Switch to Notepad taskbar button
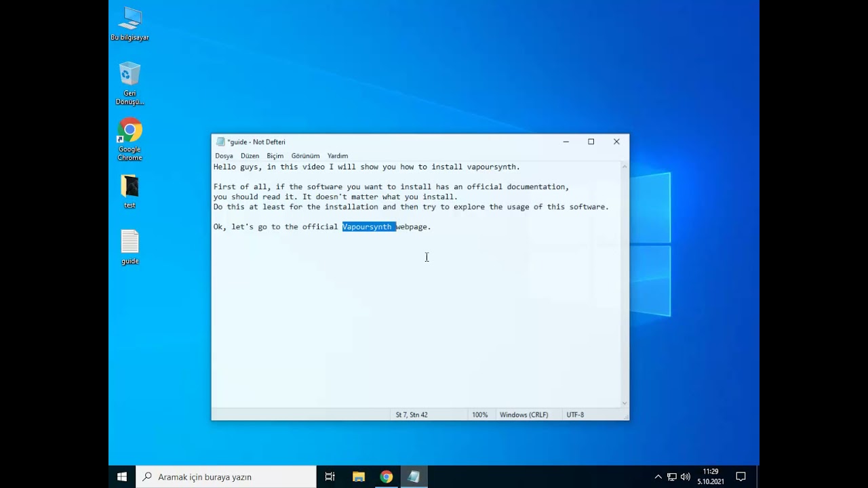The height and width of the screenshot is (488, 868). pos(414,476)
